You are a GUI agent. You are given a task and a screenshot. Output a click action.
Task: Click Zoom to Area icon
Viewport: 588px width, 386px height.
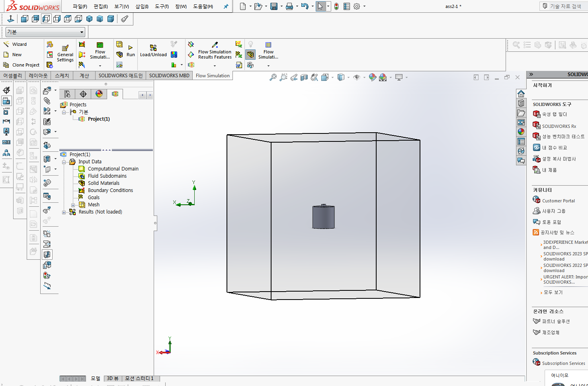click(283, 77)
